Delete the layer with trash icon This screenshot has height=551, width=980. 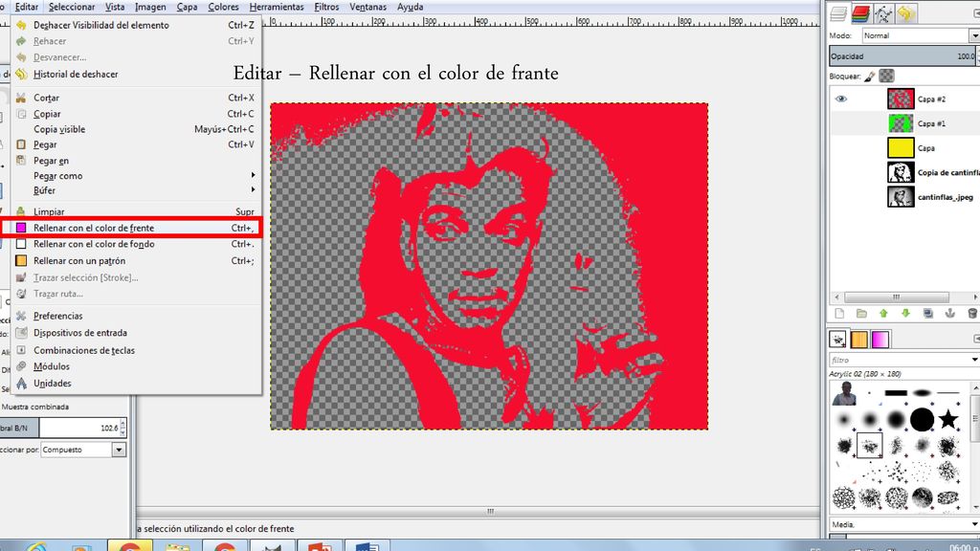pyautogui.click(x=972, y=314)
